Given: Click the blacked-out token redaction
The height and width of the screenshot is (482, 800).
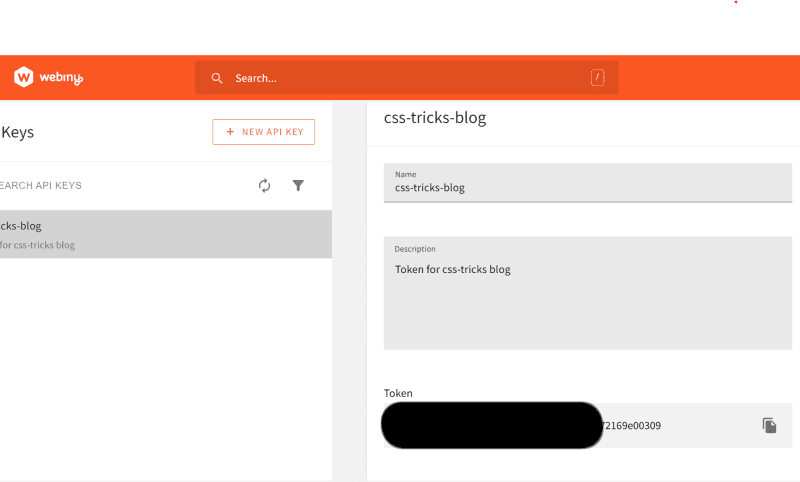Looking at the screenshot, I should (x=492, y=425).
